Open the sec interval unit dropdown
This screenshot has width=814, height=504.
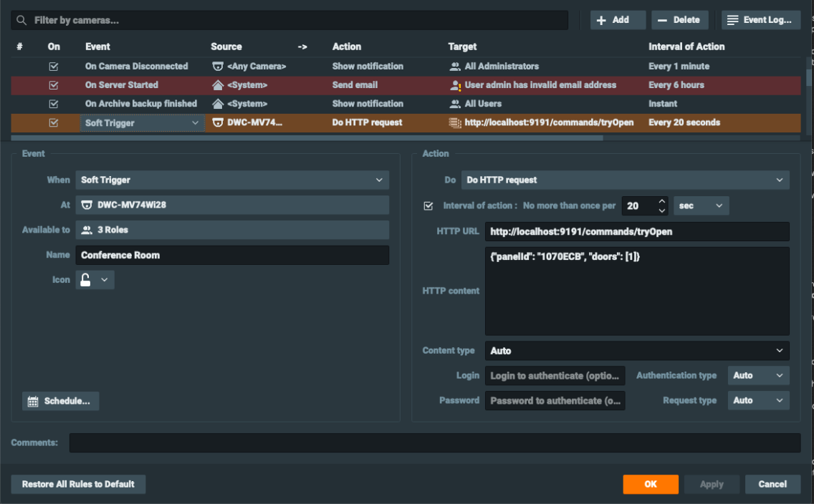point(701,206)
